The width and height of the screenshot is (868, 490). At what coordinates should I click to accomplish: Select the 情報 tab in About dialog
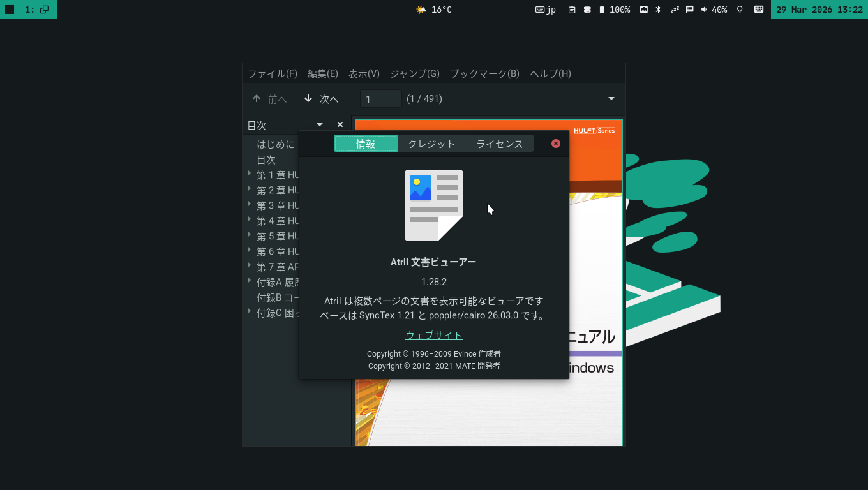(366, 144)
